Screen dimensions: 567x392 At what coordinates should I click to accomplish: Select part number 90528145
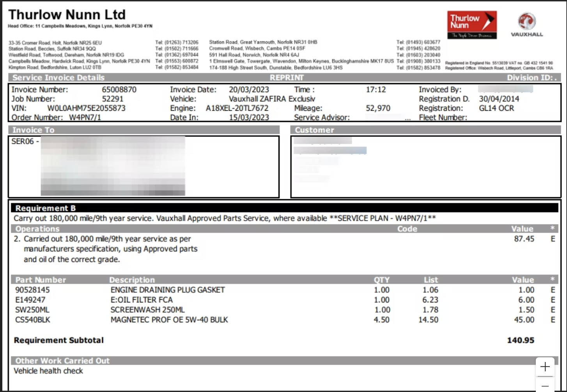32,290
